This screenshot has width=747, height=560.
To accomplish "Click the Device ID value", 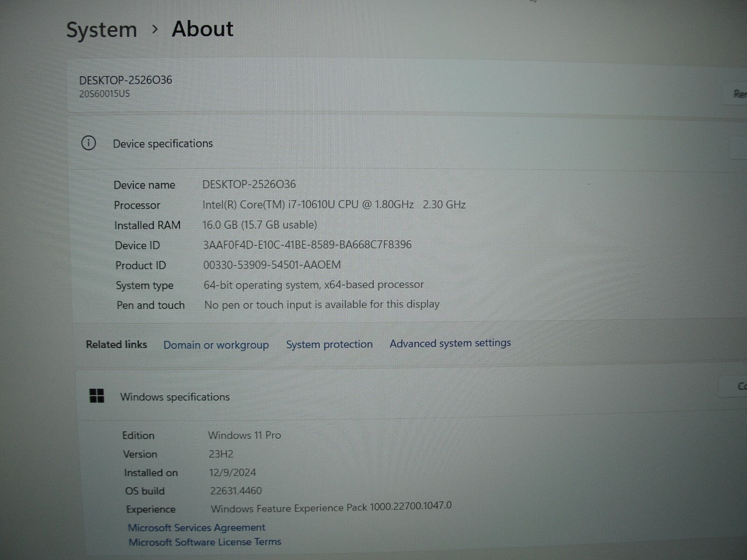I will coord(307,244).
